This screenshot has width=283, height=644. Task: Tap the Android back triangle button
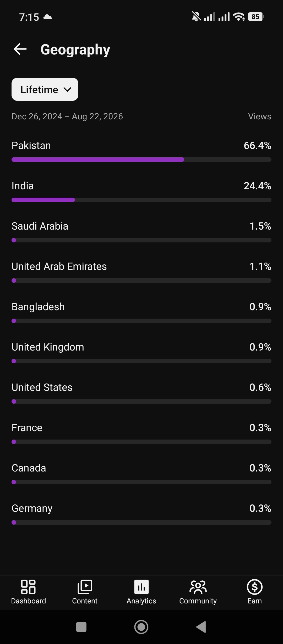click(x=201, y=627)
